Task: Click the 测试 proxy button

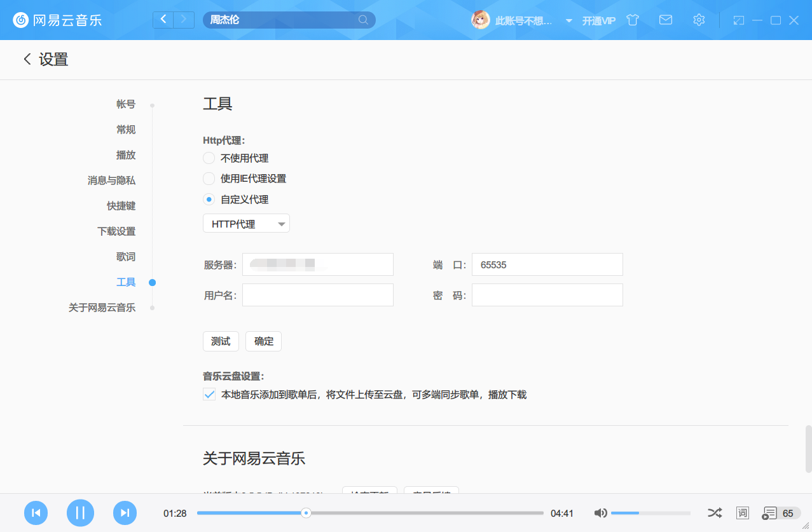Action: (x=221, y=341)
